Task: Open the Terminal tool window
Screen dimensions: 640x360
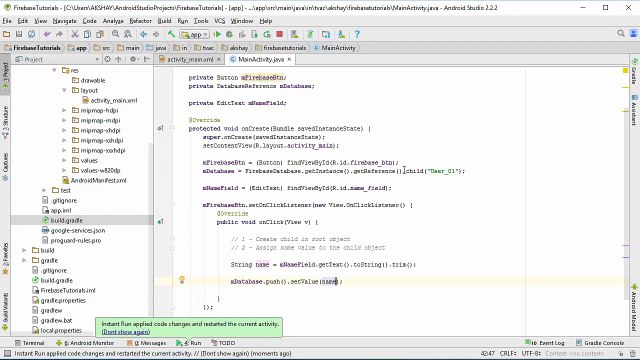Action: pyautogui.click(x=29, y=343)
